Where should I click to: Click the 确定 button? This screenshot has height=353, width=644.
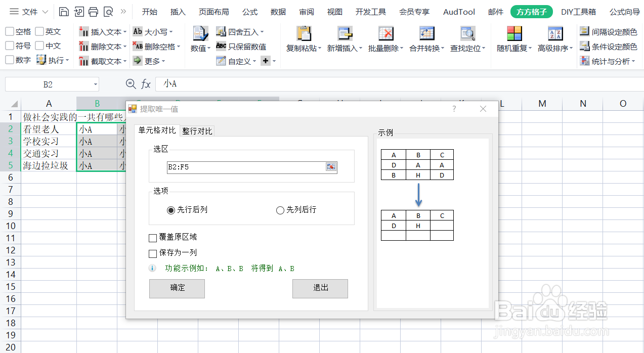(x=177, y=288)
